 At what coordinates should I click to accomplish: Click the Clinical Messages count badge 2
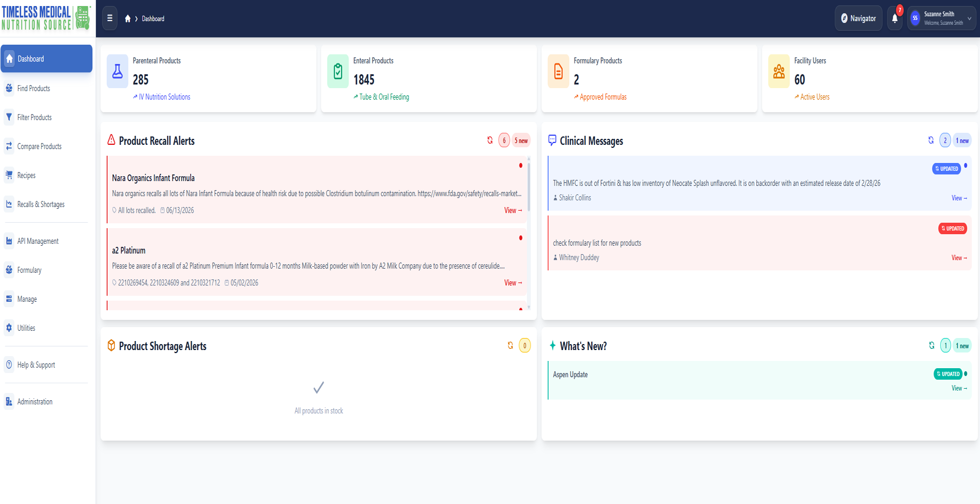tap(946, 141)
